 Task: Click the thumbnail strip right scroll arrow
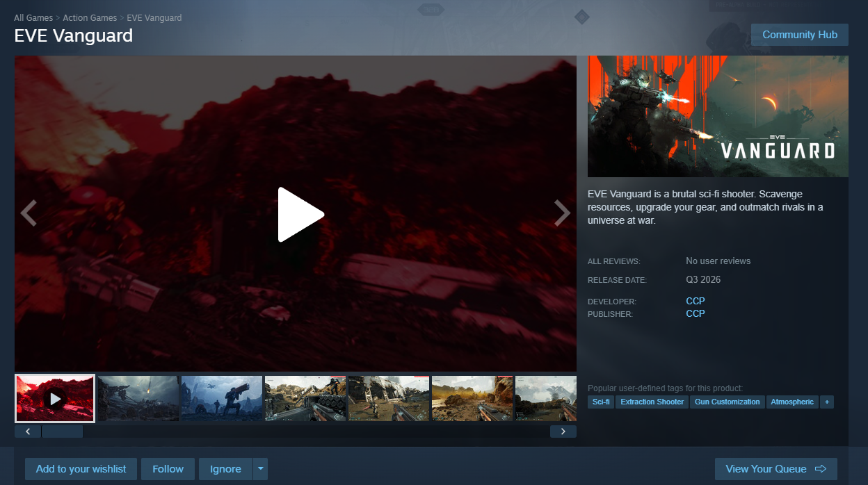563,431
